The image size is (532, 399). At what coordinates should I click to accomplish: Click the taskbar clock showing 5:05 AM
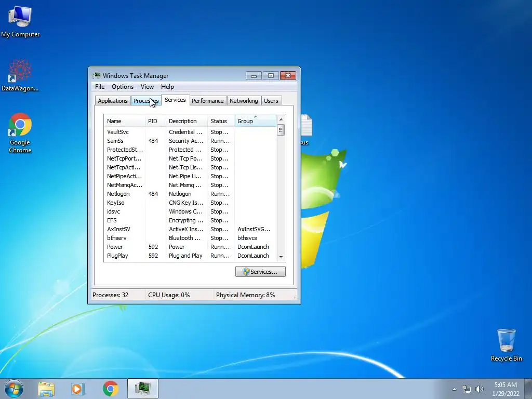(506, 389)
